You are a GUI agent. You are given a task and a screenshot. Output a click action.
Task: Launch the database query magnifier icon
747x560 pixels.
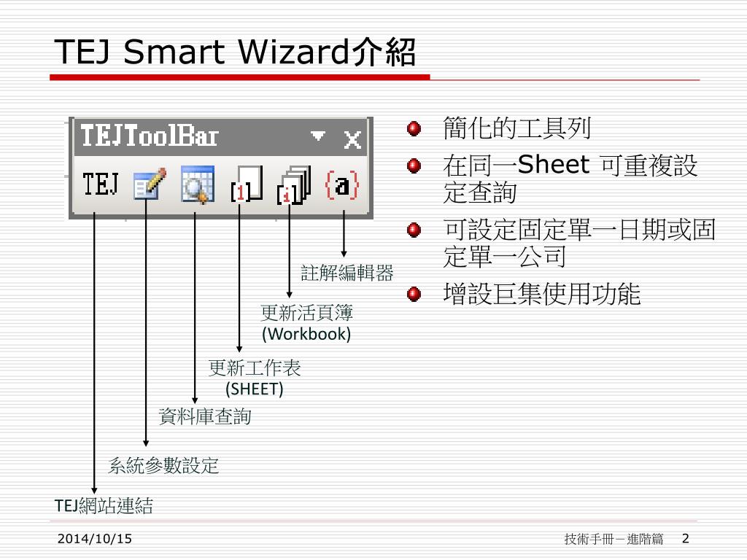(198, 184)
